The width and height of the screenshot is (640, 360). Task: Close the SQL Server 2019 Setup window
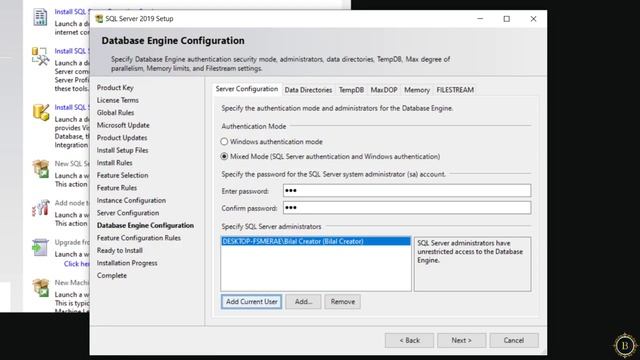[x=533, y=19]
